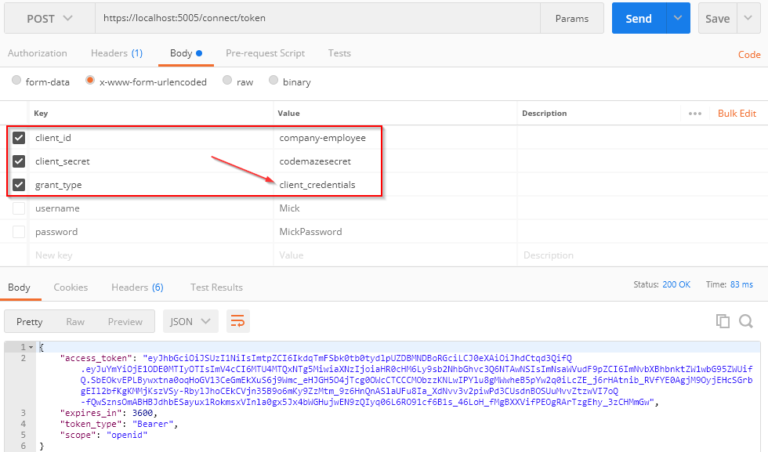Screen dimensions: 768x452
Task: Select the form-data radio option
Action: point(16,81)
